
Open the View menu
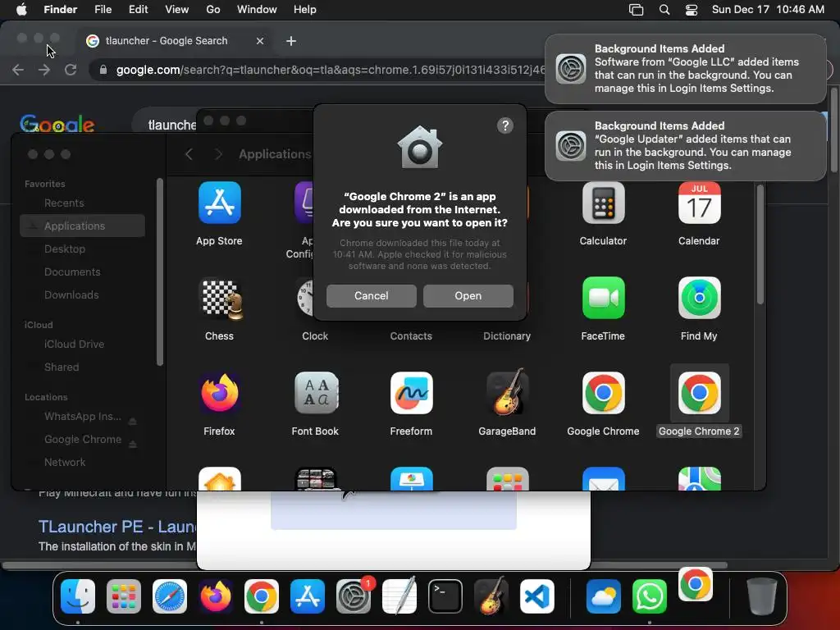pyautogui.click(x=177, y=10)
